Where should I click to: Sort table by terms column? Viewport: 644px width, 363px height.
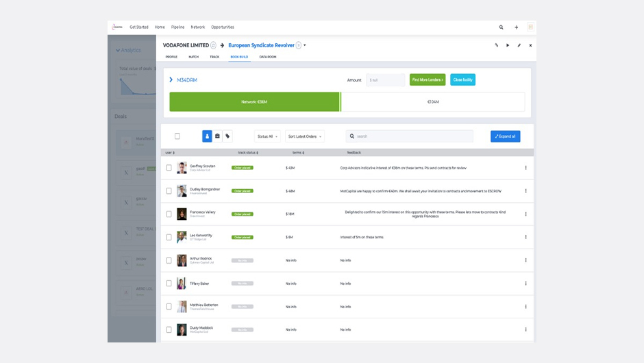[298, 152]
